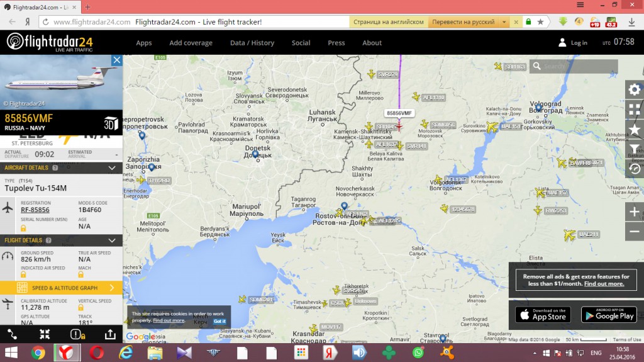Image resolution: width=644 pixels, height=362 pixels.
Task: Open cookie Find out more link
Action: (169, 320)
